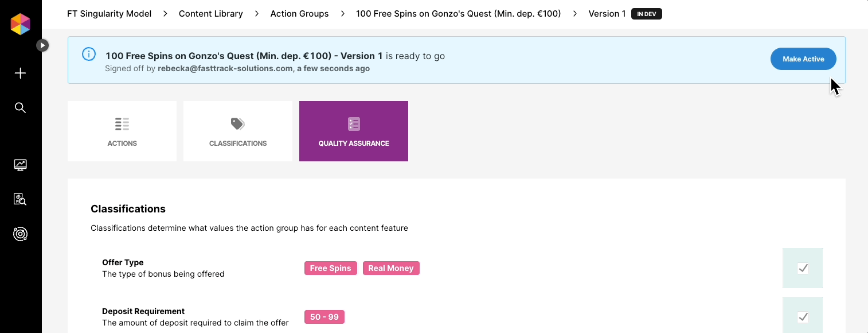868x333 pixels.
Task: Click the info icon in the banner
Action: (x=89, y=55)
